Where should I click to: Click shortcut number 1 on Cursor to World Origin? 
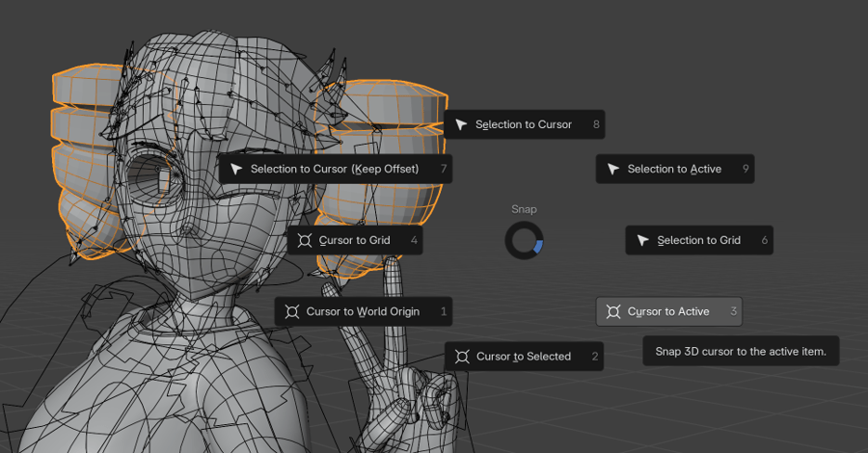coord(444,311)
